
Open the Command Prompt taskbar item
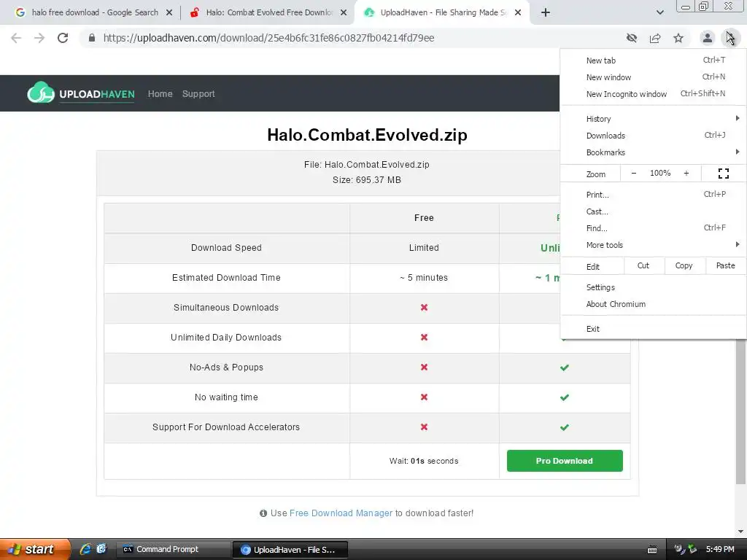point(174,549)
